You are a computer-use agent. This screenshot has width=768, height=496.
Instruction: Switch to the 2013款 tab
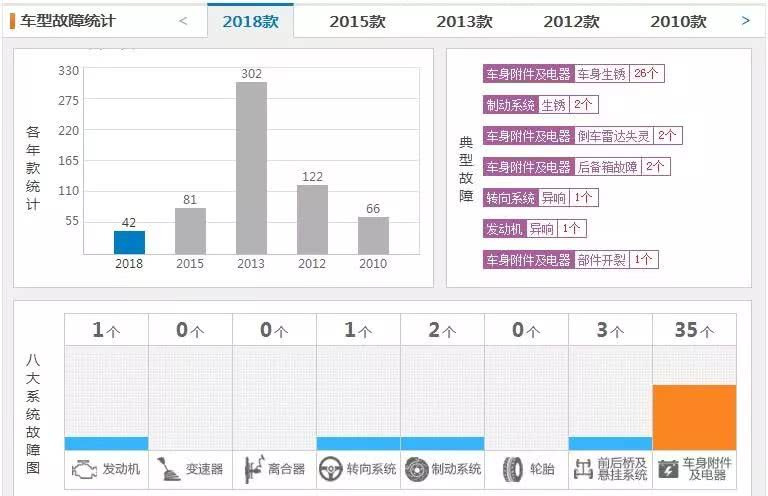click(464, 21)
